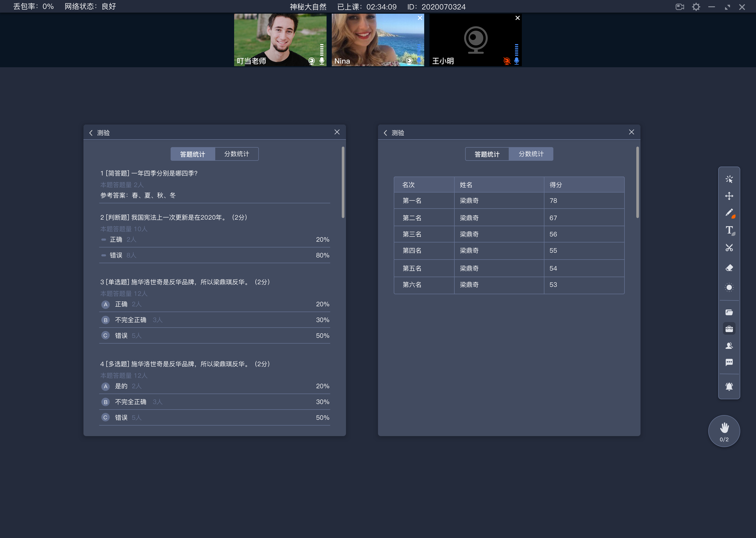Expand right 测验 panel back navigation

(x=387, y=132)
